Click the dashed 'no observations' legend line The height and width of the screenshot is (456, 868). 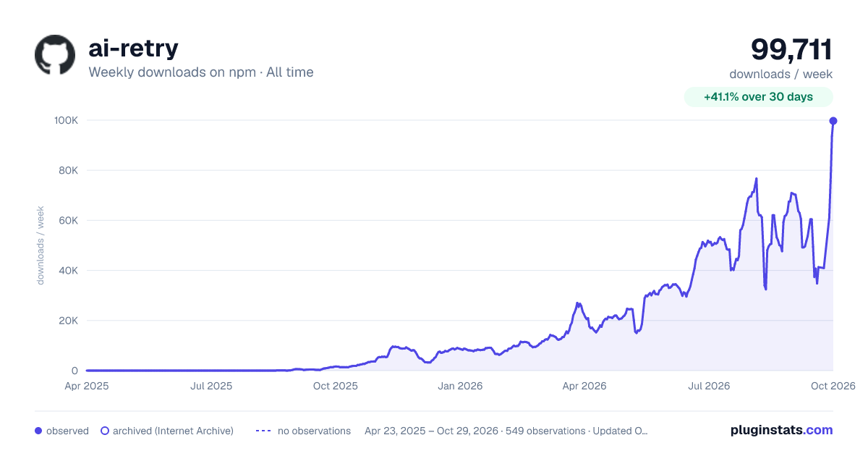pyautogui.click(x=263, y=431)
